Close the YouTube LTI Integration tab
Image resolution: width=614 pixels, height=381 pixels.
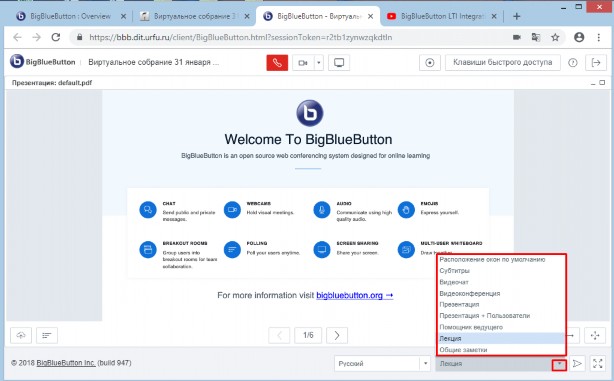point(494,16)
